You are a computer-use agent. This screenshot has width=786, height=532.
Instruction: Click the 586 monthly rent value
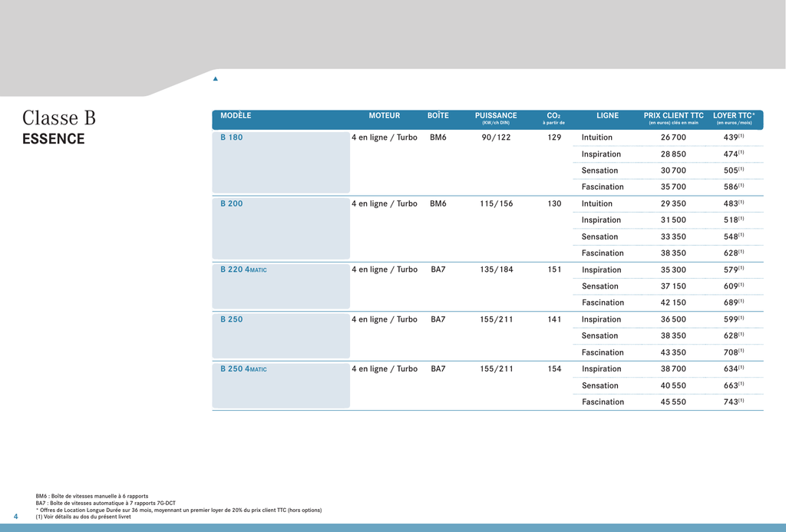coord(733,187)
